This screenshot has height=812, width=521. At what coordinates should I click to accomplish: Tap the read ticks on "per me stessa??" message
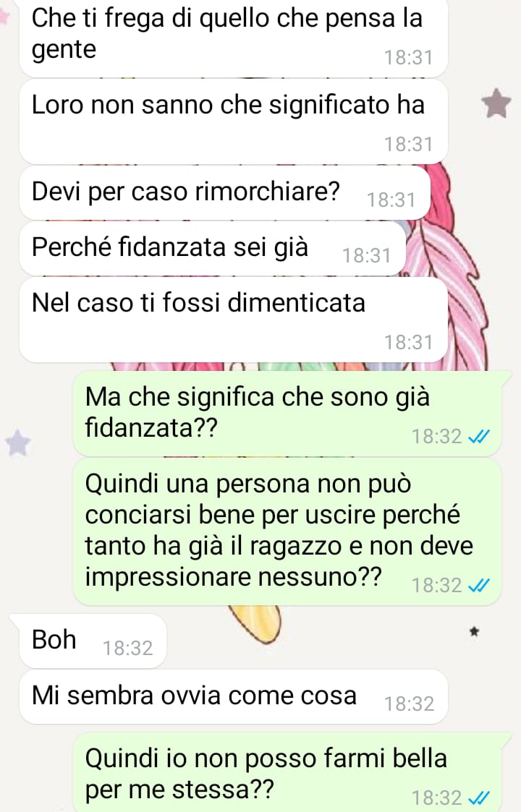click(478, 798)
